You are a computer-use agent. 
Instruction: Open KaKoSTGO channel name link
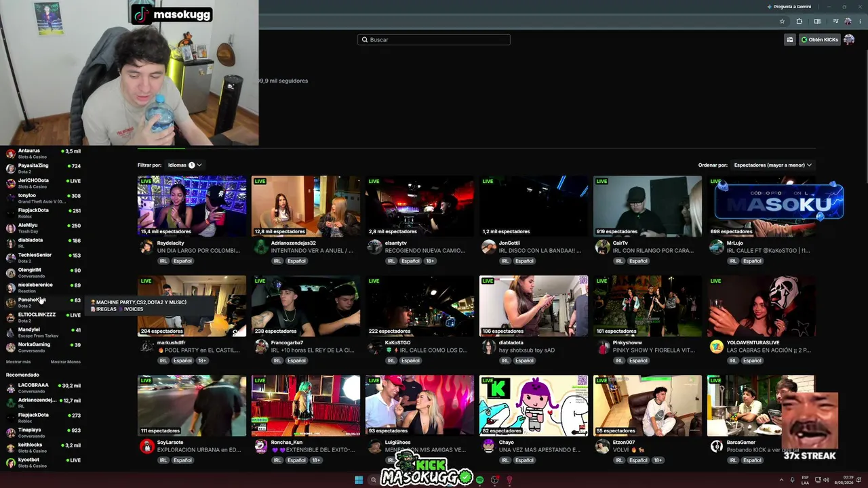coord(397,342)
